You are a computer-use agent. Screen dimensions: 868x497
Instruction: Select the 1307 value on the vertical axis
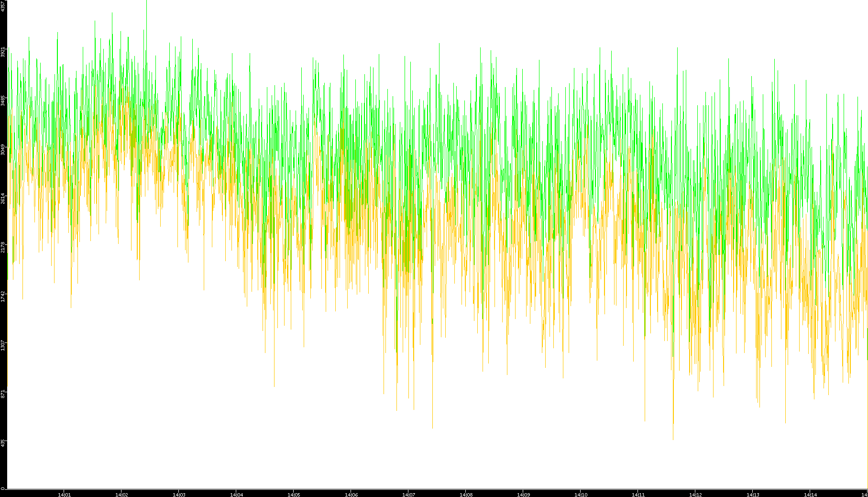[3, 344]
